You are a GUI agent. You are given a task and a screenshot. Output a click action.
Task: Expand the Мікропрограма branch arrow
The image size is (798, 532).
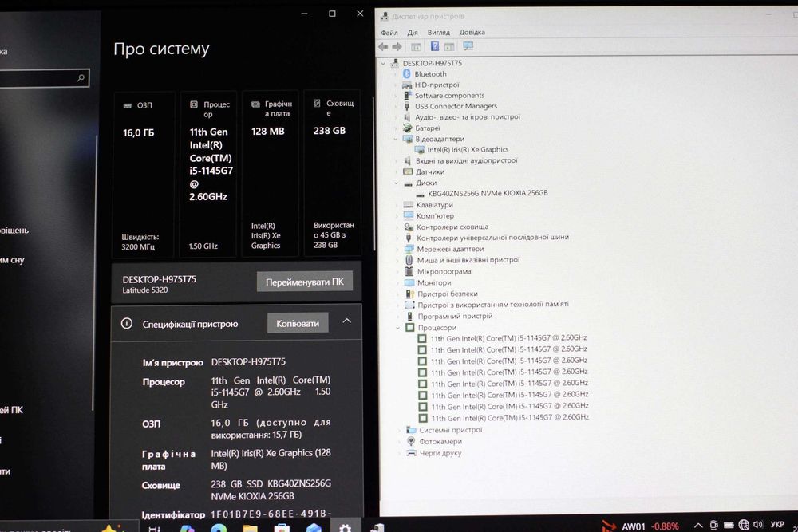[x=397, y=272]
